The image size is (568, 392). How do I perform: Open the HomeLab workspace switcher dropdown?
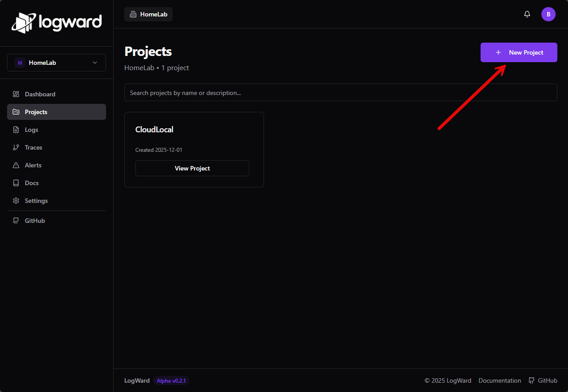56,63
